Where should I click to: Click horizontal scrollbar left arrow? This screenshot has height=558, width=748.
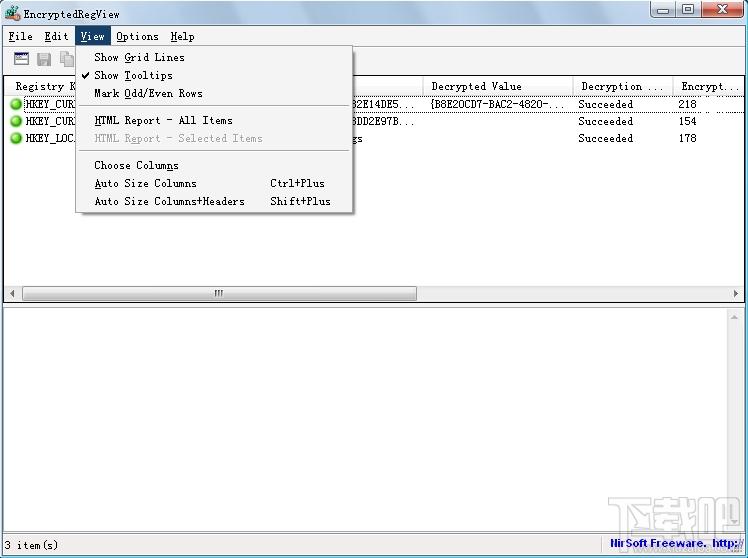click(x=12, y=294)
